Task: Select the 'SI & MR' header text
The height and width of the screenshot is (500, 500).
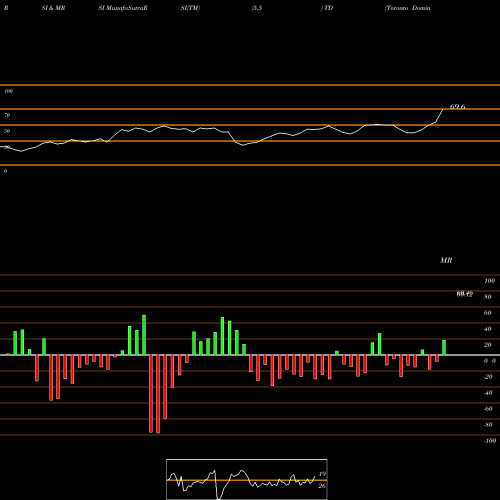Action: point(53,8)
